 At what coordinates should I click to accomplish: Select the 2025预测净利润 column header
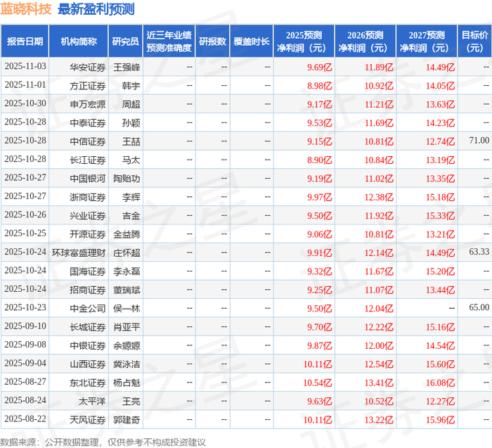304,41
